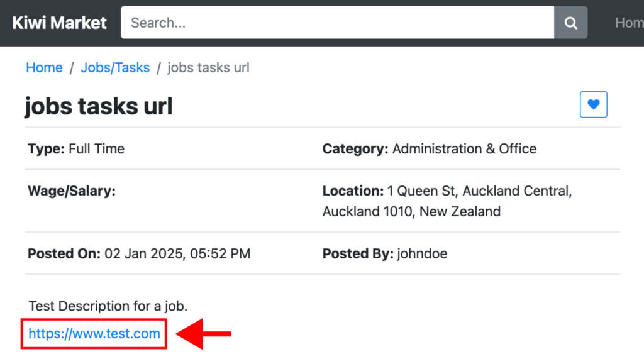This screenshot has width=644, height=359.
Task: Select the 'Full Time' type value
Action: pos(96,149)
